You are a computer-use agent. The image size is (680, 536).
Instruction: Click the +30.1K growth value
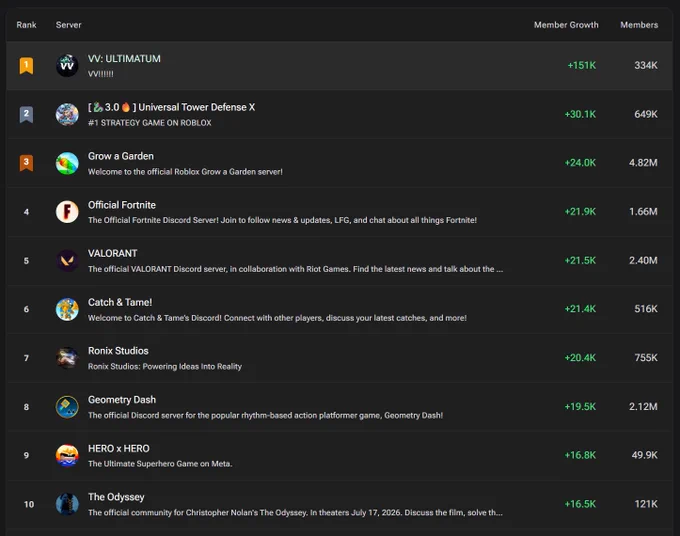(x=580, y=114)
